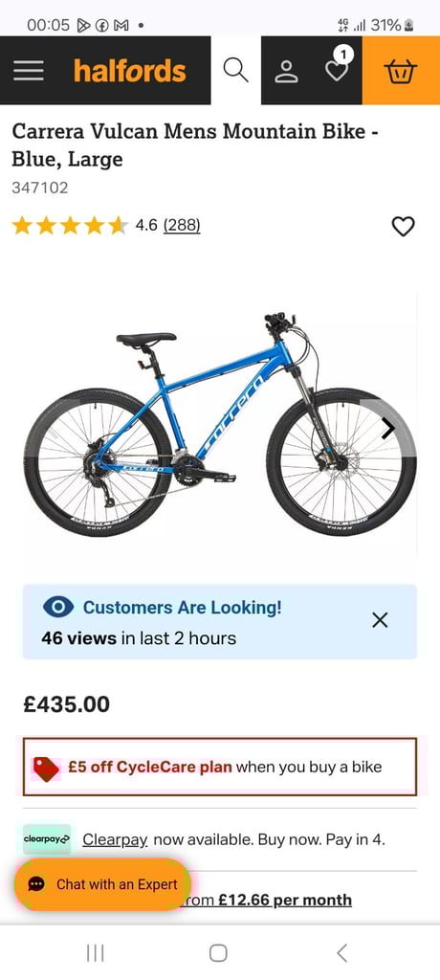The width and height of the screenshot is (440, 980).
Task: Open the account profile icon
Action: 287,71
